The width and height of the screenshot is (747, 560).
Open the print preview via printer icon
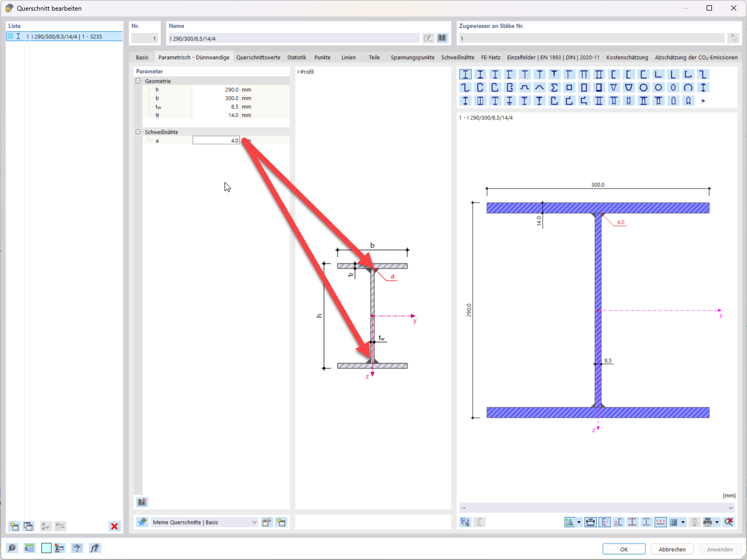tap(708, 522)
